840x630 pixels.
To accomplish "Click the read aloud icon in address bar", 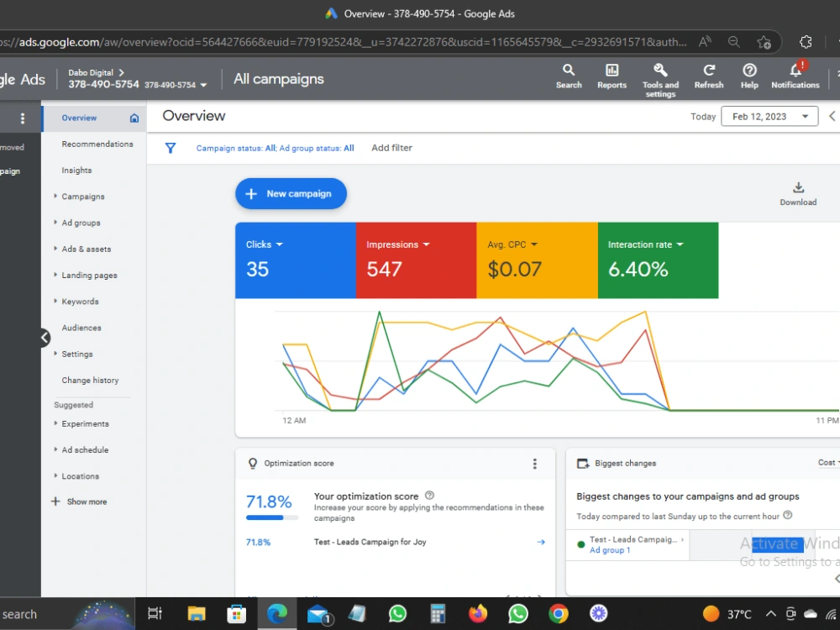I will pos(705,42).
